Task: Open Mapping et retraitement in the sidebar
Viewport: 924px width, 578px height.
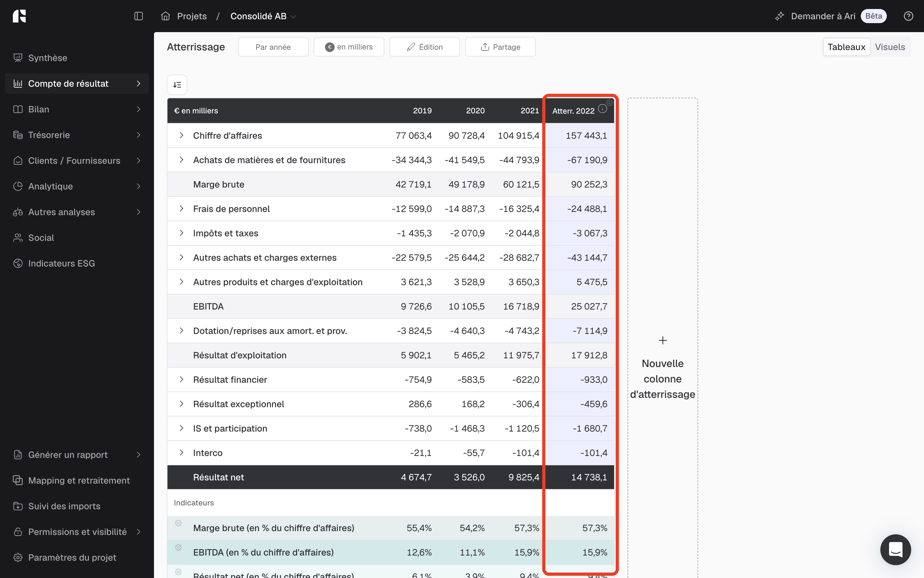Action: [77, 480]
